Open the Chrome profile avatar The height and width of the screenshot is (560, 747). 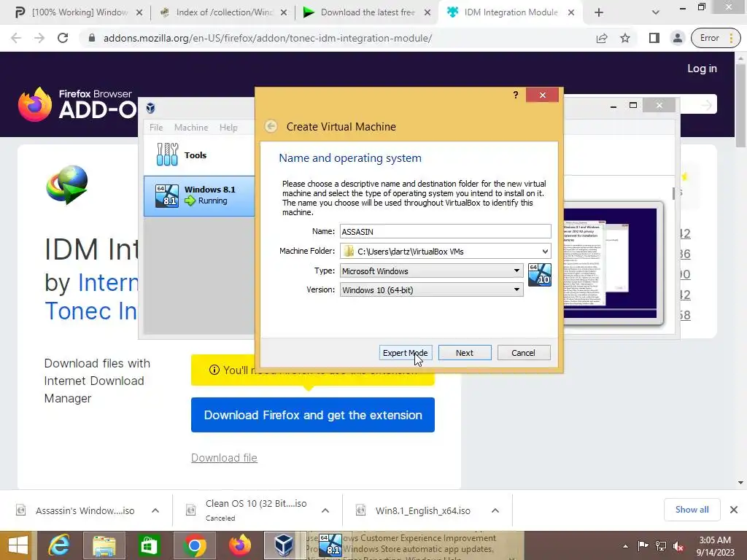click(678, 38)
